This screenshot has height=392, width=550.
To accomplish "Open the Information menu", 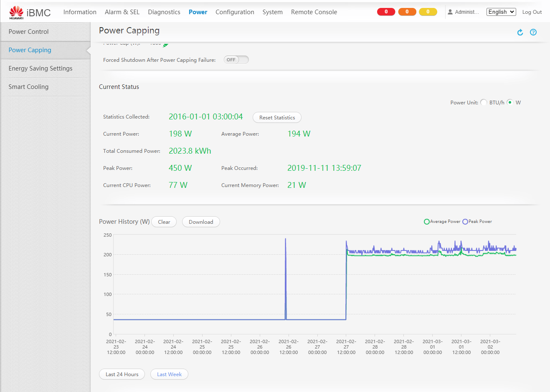I will point(80,12).
